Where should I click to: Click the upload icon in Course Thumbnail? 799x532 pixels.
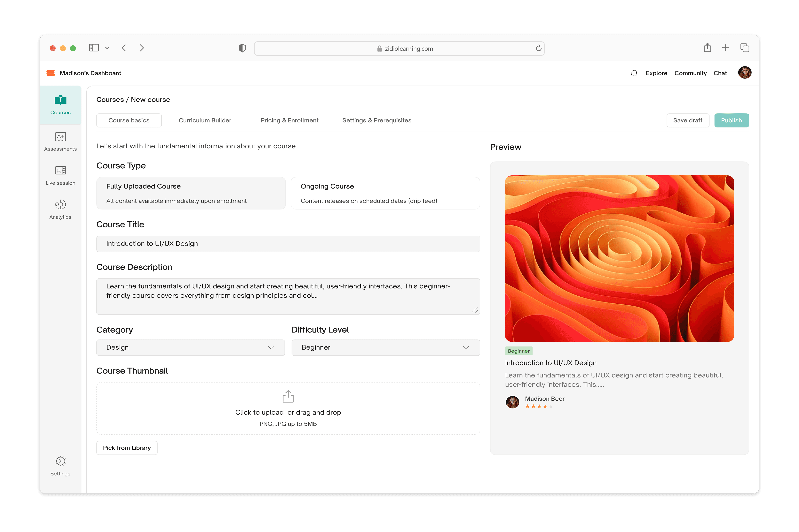[288, 396]
